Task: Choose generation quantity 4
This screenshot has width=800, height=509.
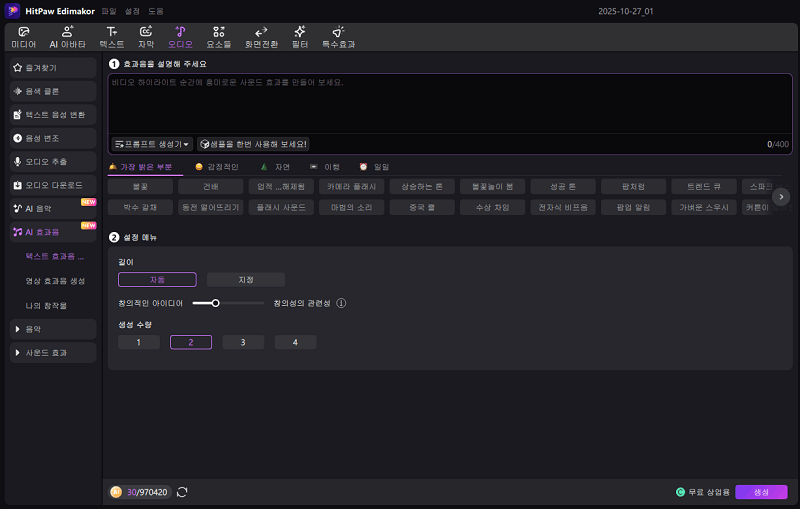Action: point(294,342)
